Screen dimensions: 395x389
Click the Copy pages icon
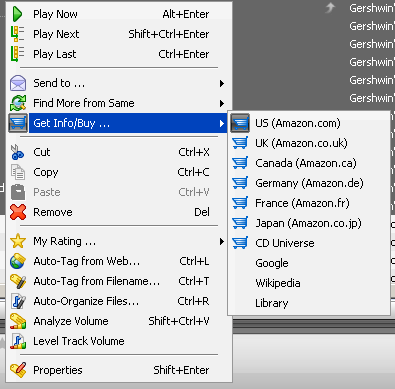(18, 172)
